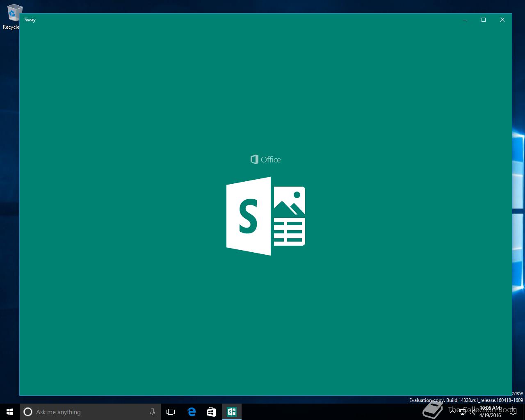This screenshot has width=525, height=420.
Task: Open the Windows Start menu
Action: [10, 412]
